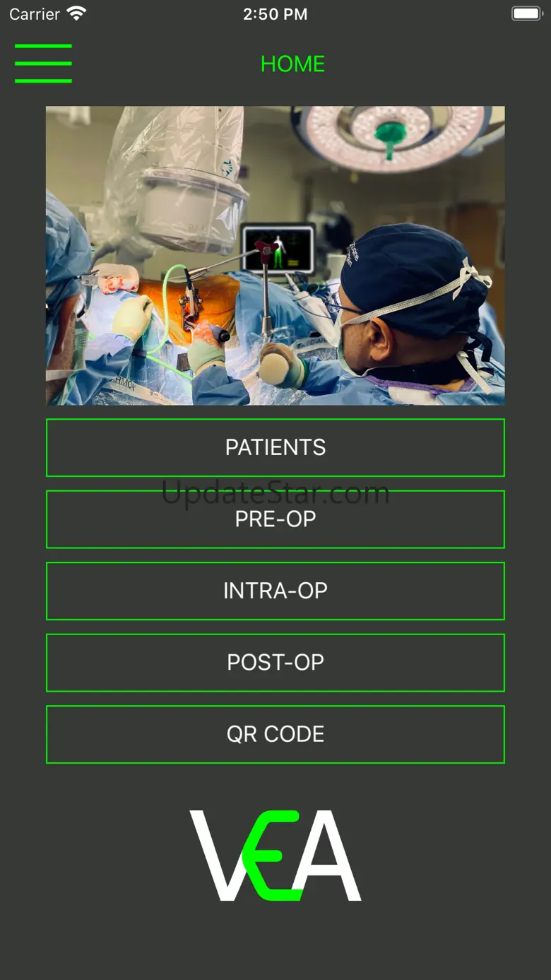
Task: Select the INTRA-OP button
Action: click(275, 591)
